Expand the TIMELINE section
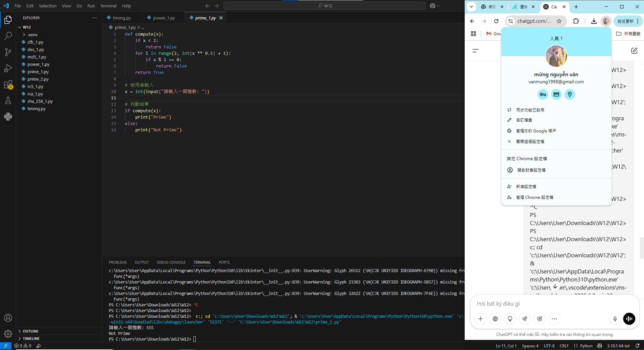This screenshot has height=350, width=644. (31, 338)
